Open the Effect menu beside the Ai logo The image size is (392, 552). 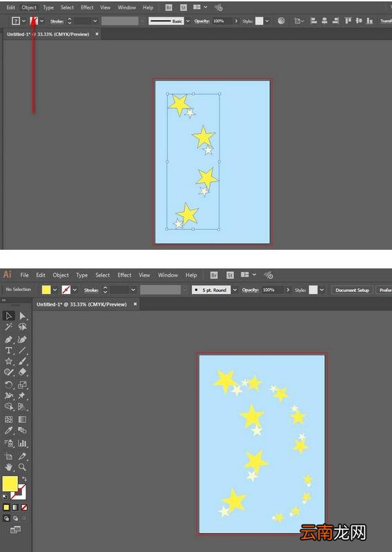(124, 275)
